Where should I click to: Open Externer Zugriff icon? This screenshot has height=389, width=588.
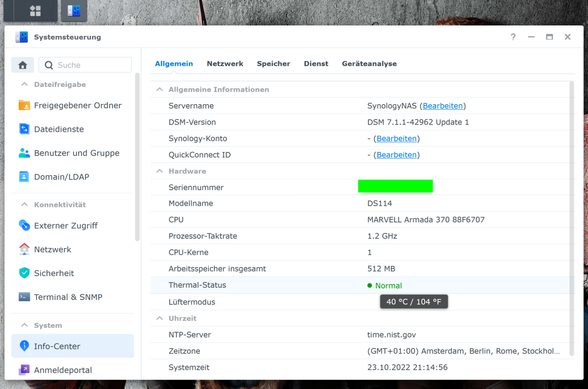[24, 225]
